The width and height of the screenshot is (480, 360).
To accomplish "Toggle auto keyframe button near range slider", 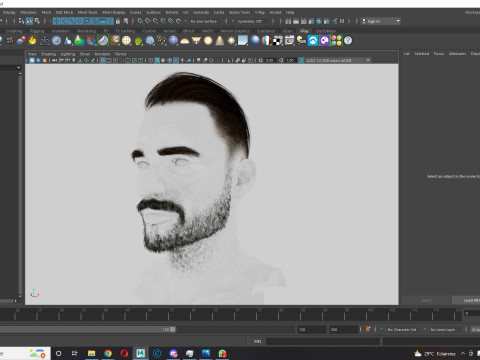I will (368, 329).
